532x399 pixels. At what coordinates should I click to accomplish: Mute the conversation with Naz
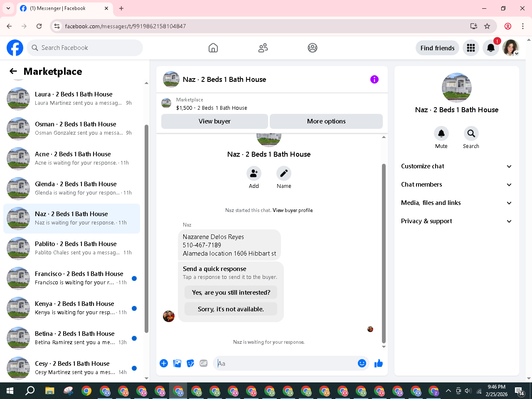click(x=441, y=133)
